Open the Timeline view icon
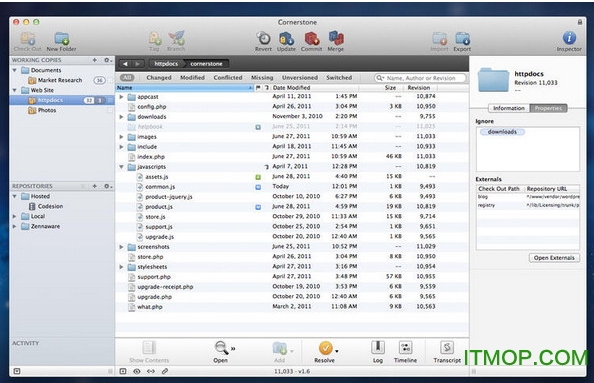Image resolution: width=594 pixels, height=383 pixels. (x=405, y=347)
